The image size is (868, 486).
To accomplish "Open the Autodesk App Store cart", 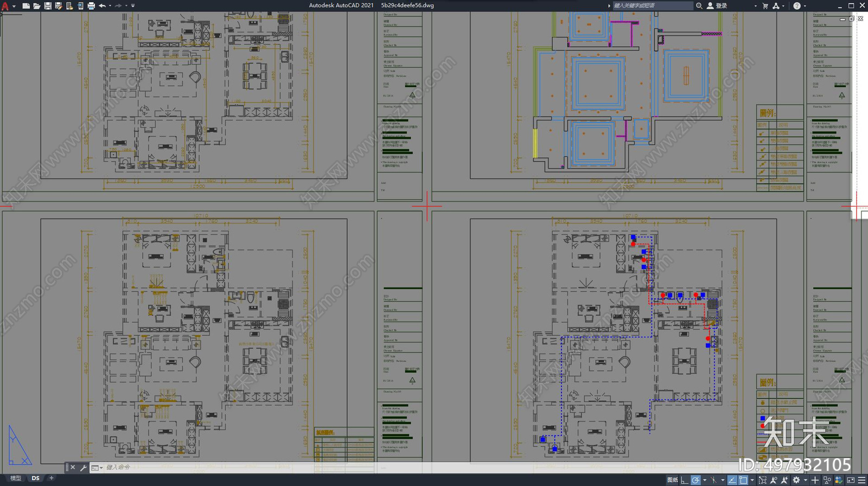I will point(765,5).
